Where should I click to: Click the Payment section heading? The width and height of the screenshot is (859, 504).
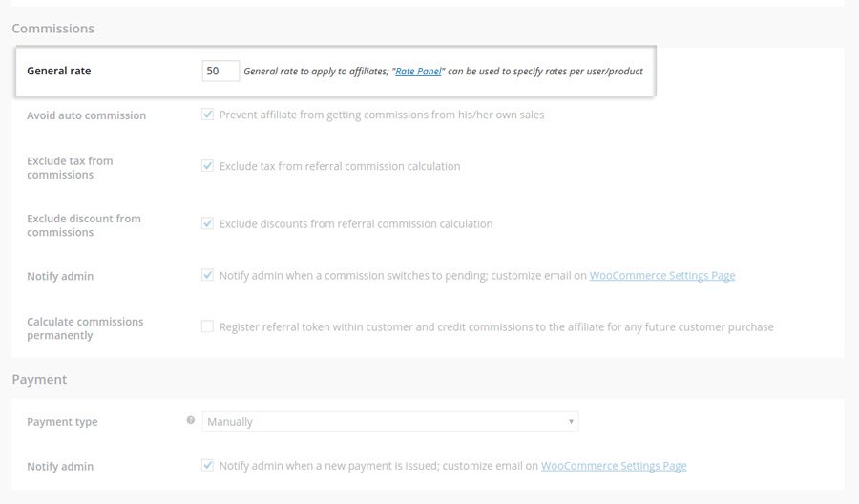tap(39, 379)
